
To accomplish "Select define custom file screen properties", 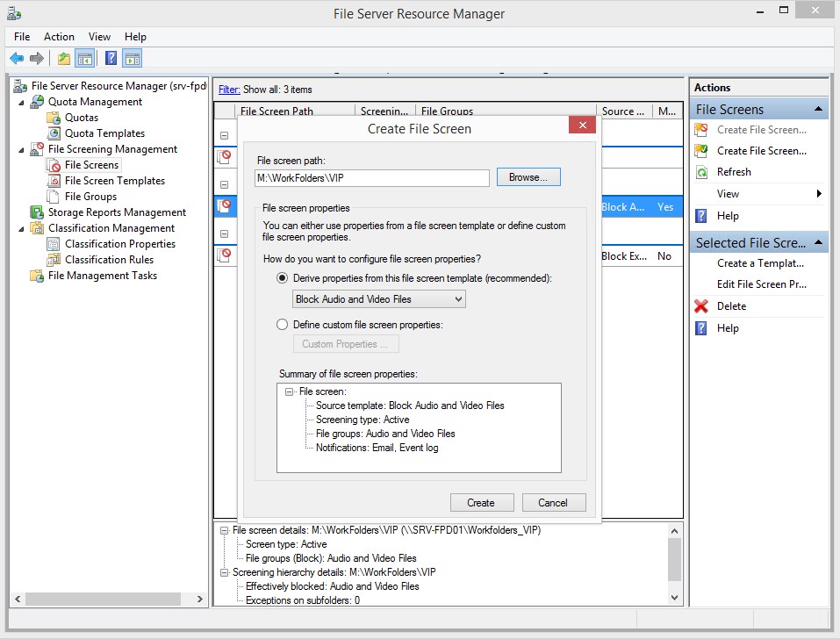I will [283, 324].
